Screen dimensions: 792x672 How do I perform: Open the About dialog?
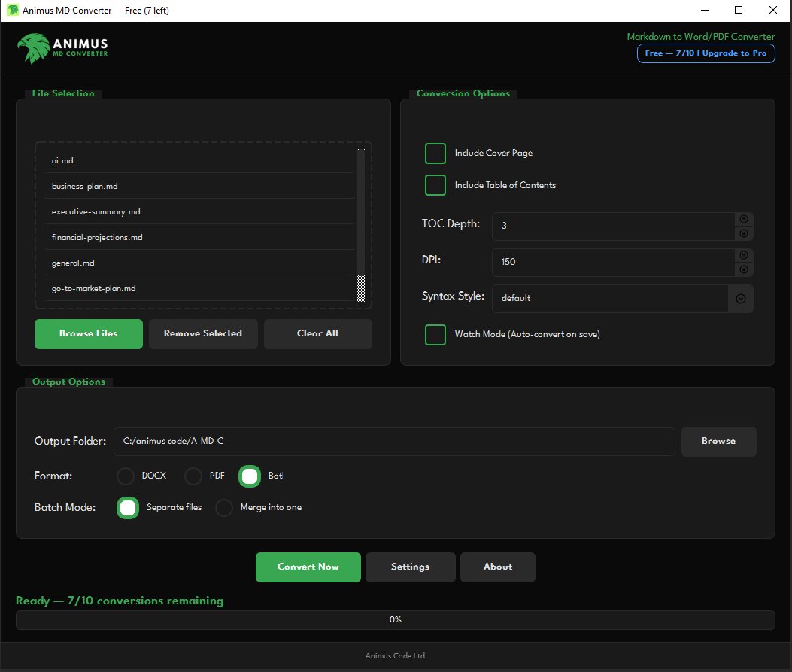[x=497, y=567]
